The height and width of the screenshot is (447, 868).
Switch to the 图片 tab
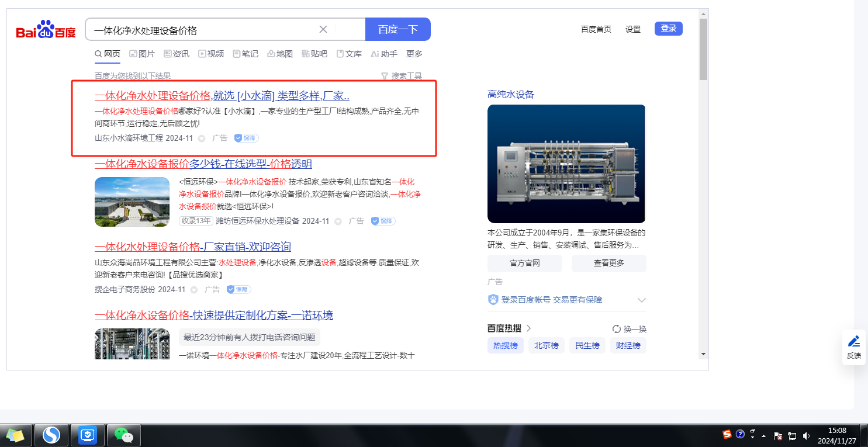pyautogui.click(x=141, y=54)
